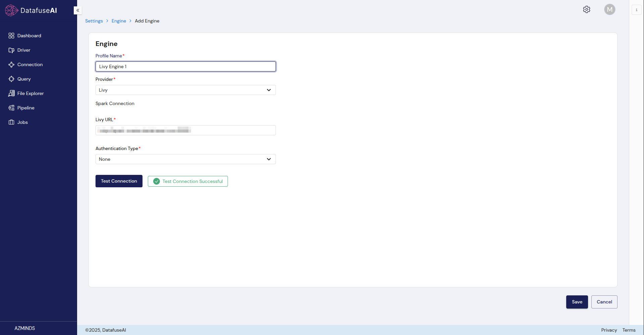644x335 pixels.
Task: Collapse the sidebar with double-chevron button
Action: (x=78, y=10)
